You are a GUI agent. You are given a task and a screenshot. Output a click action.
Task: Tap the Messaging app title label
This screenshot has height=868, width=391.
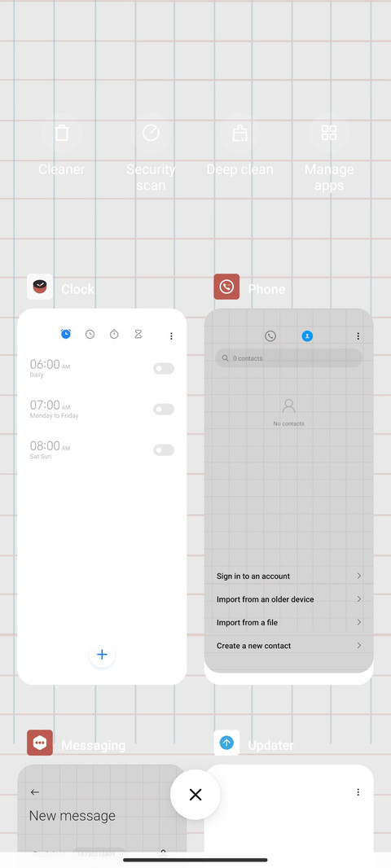click(93, 745)
